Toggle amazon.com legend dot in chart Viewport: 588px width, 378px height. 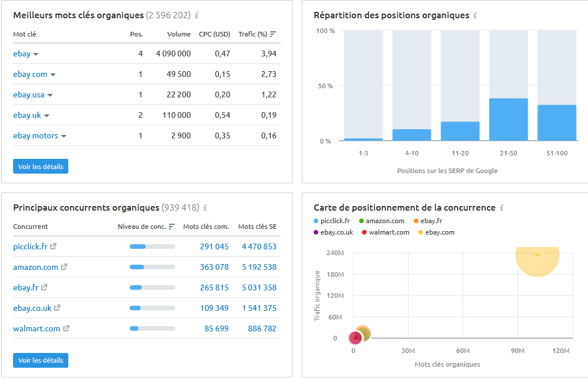361,221
